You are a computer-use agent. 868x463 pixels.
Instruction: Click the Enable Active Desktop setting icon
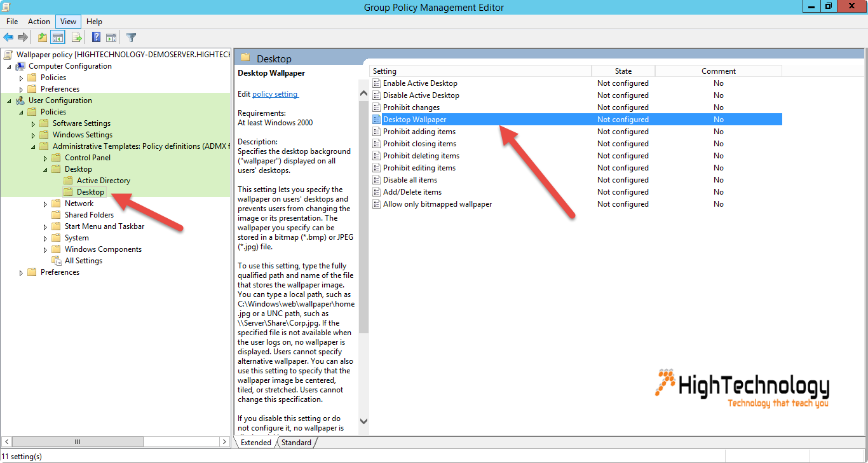(377, 83)
